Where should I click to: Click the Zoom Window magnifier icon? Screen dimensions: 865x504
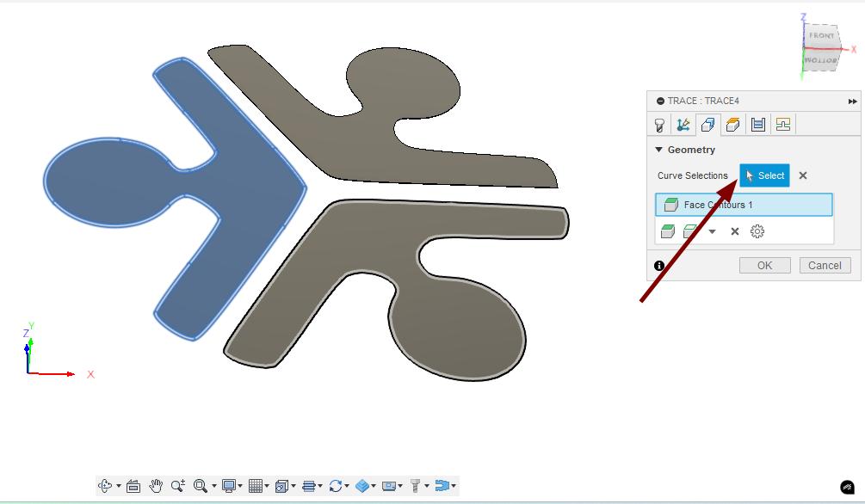(201, 486)
